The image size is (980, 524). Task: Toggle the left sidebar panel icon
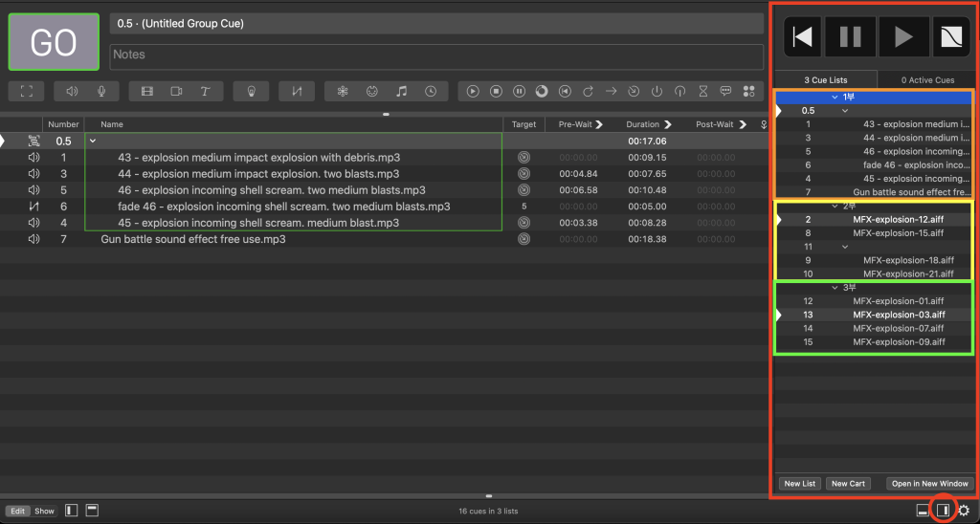click(x=71, y=511)
